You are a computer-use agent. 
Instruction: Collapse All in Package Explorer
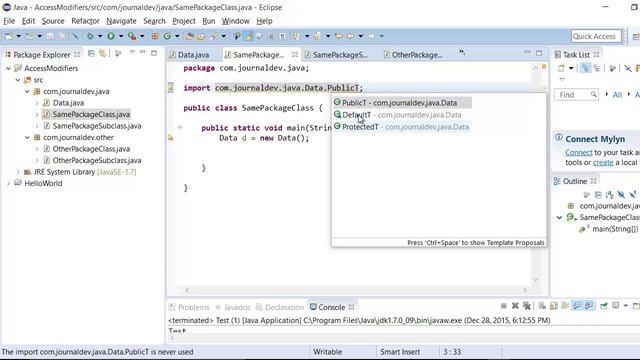[91, 53]
